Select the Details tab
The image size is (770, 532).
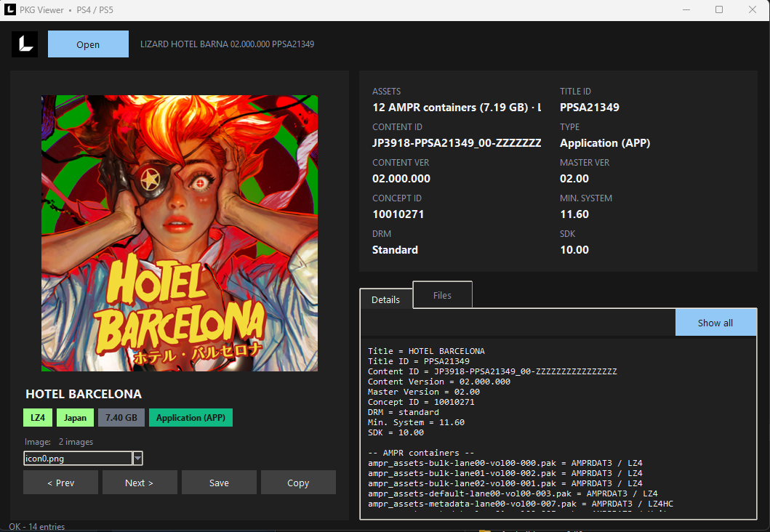(386, 299)
